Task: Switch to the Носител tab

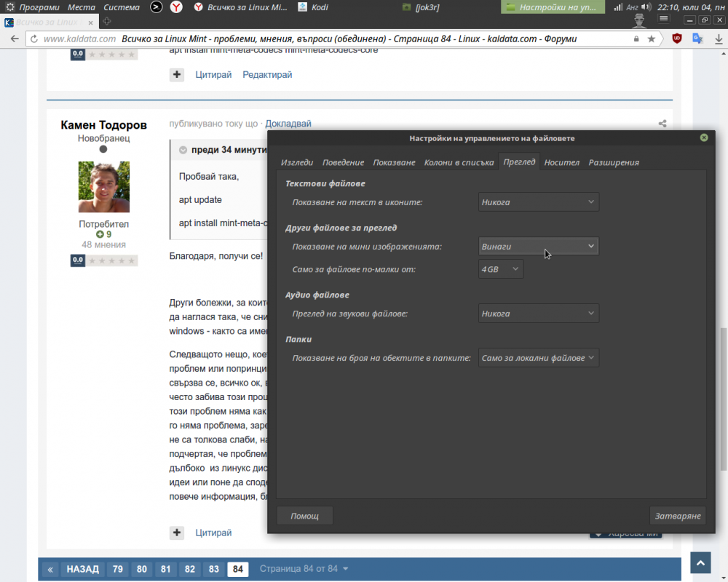Action: click(x=562, y=162)
